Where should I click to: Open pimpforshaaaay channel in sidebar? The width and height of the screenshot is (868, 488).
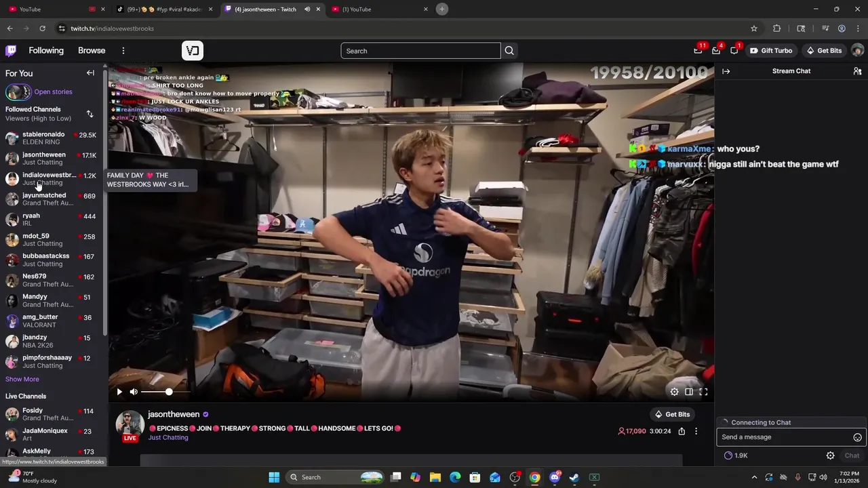[52, 361]
